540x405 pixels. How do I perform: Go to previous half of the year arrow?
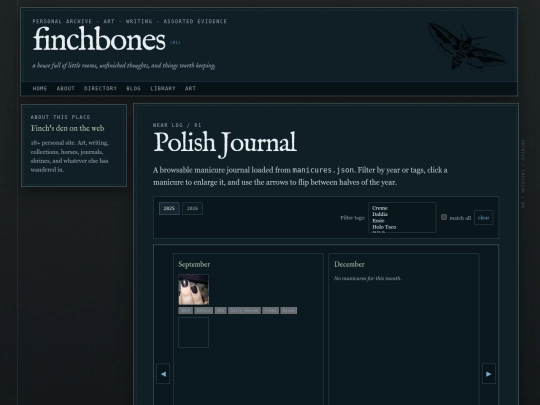point(163,374)
